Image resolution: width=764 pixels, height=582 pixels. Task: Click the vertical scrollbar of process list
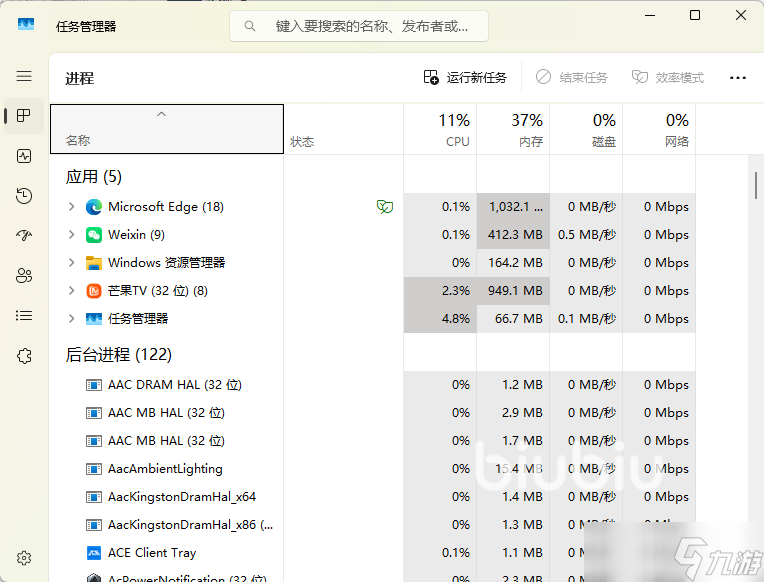point(756,186)
